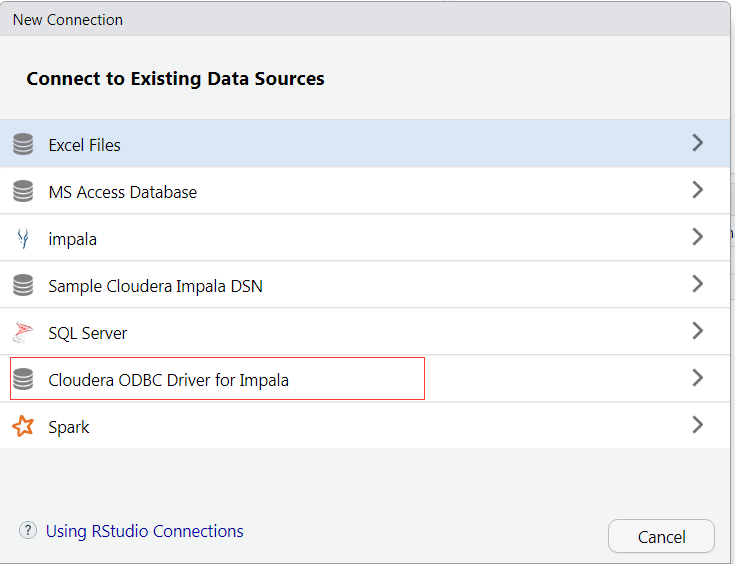Expand the impala row chevron
This screenshot has width=735, height=564.
click(698, 237)
